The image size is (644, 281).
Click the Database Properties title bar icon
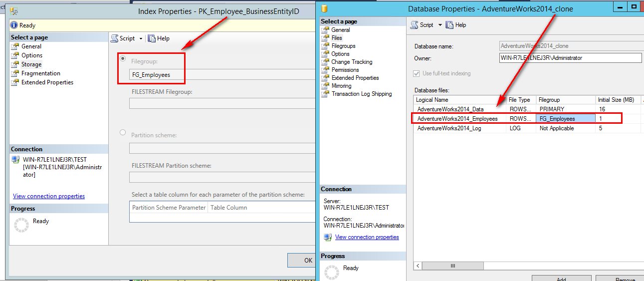[x=325, y=8]
